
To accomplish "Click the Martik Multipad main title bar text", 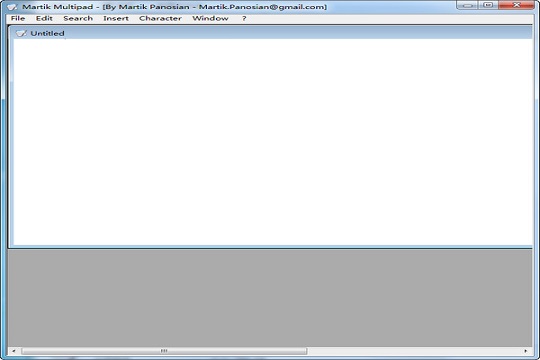I will [x=174, y=7].
